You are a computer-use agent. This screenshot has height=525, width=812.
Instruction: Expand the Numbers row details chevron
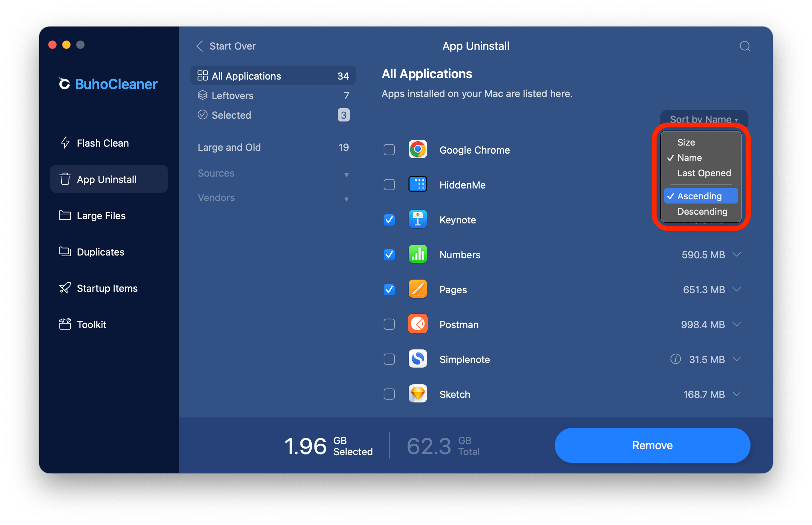tap(737, 254)
